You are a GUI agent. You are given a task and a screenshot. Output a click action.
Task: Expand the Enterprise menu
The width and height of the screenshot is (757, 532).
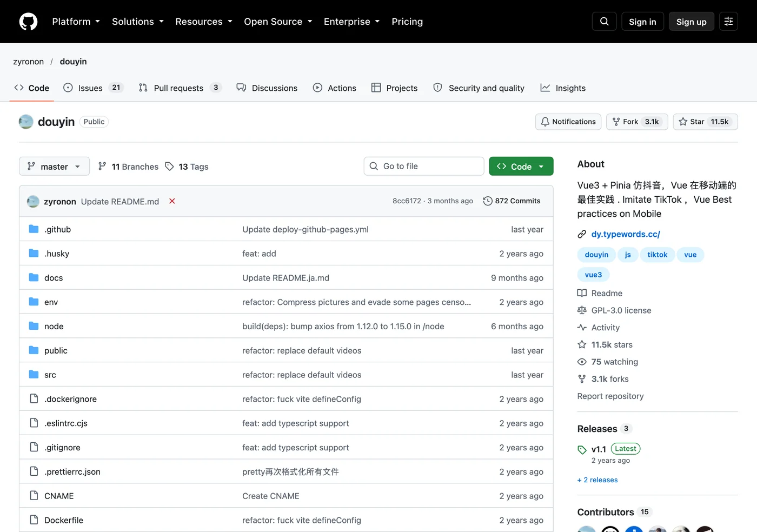tap(351, 22)
